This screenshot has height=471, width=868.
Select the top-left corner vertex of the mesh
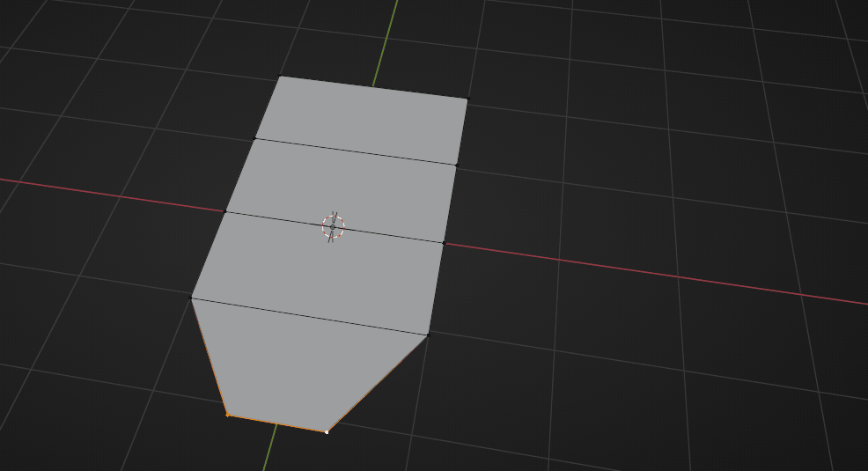click(x=280, y=77)
